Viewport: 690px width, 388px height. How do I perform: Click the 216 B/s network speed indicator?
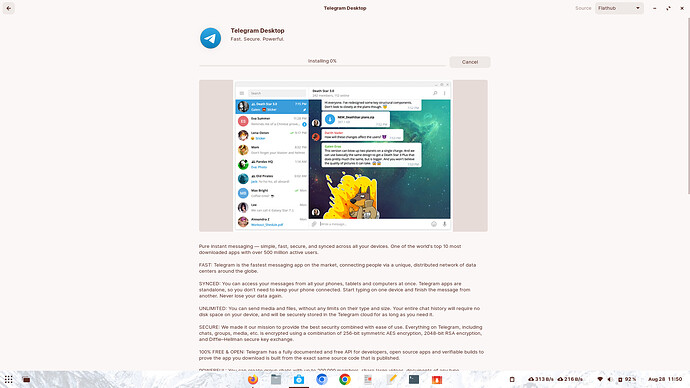pyautogui.click(x=570, y=379)
